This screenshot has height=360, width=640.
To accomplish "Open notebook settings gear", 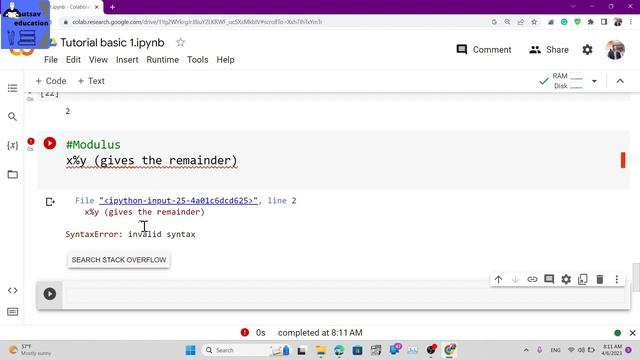I will pyautogui.click(x=587, y=50).
